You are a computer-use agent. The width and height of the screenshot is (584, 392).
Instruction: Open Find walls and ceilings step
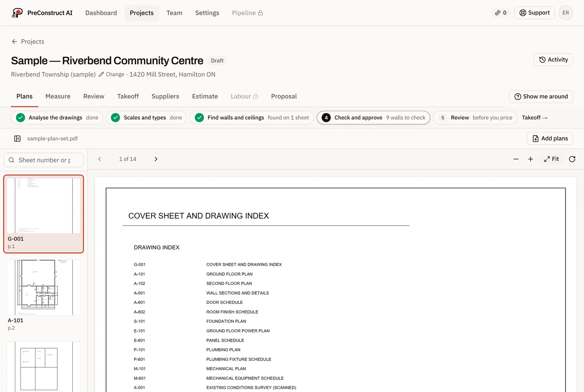tap(252, 118)
